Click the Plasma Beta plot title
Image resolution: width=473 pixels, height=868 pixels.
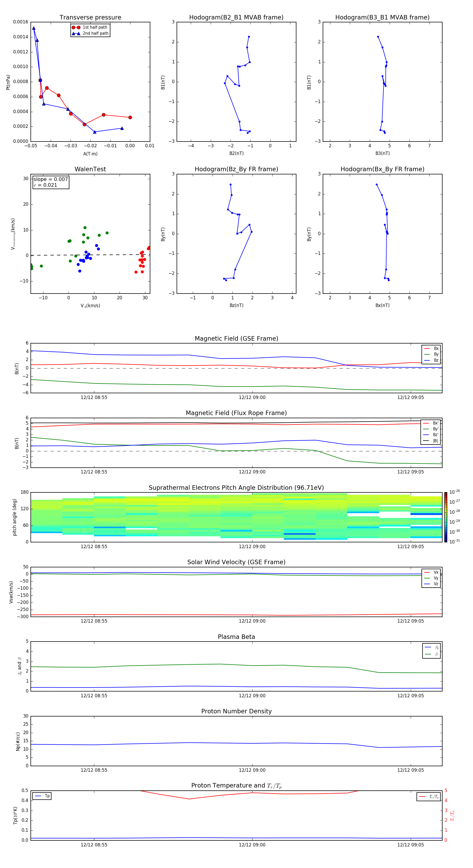click(x=236, y=637)
